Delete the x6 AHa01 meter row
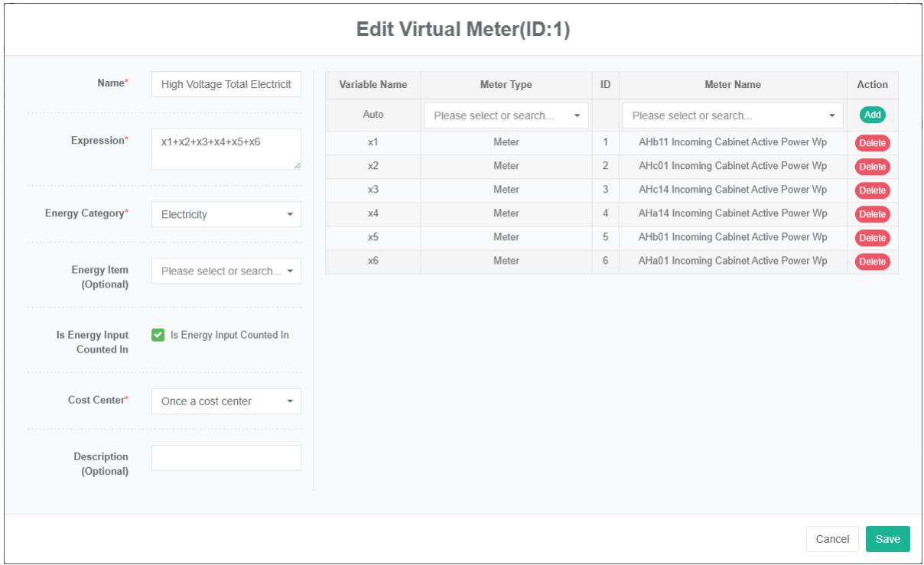The image size is (924, 565). [872, 261]
